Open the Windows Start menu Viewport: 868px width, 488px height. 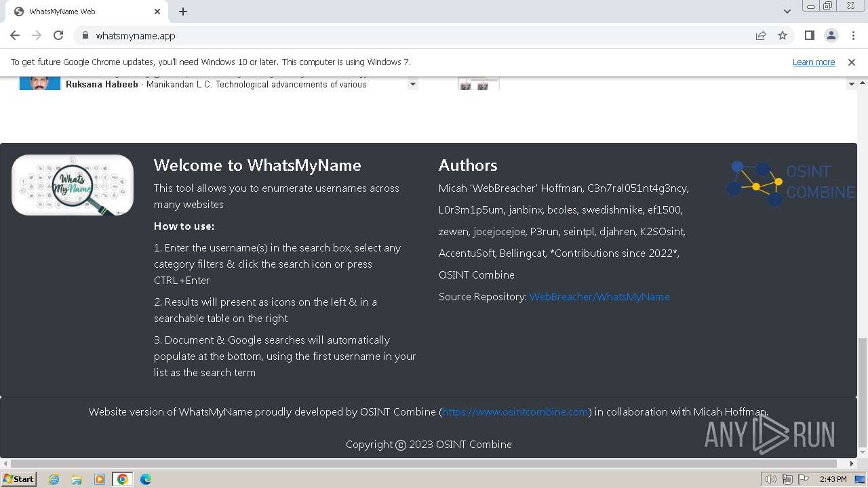click(x=18, y=479)
